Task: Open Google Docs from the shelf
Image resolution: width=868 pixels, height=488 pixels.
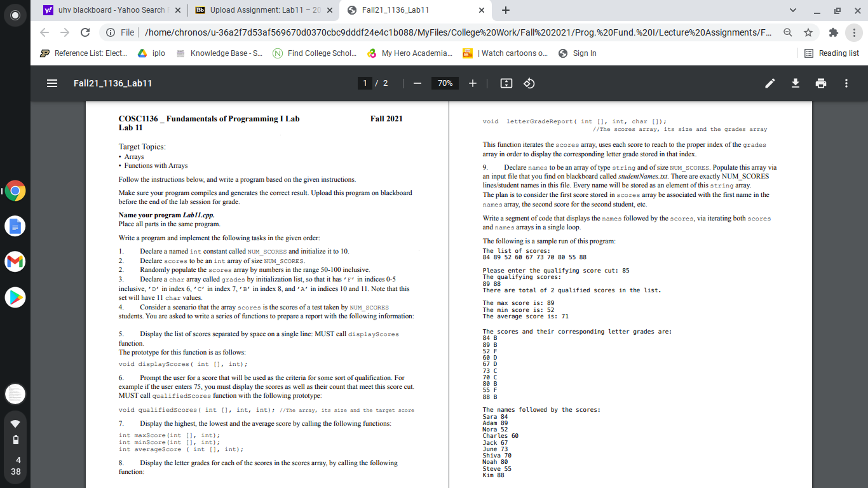Action: pyautogui.click(x=15, y=226)
